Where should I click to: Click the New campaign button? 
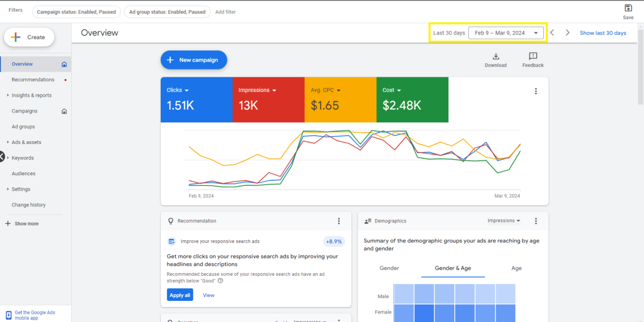click(194, 60)
